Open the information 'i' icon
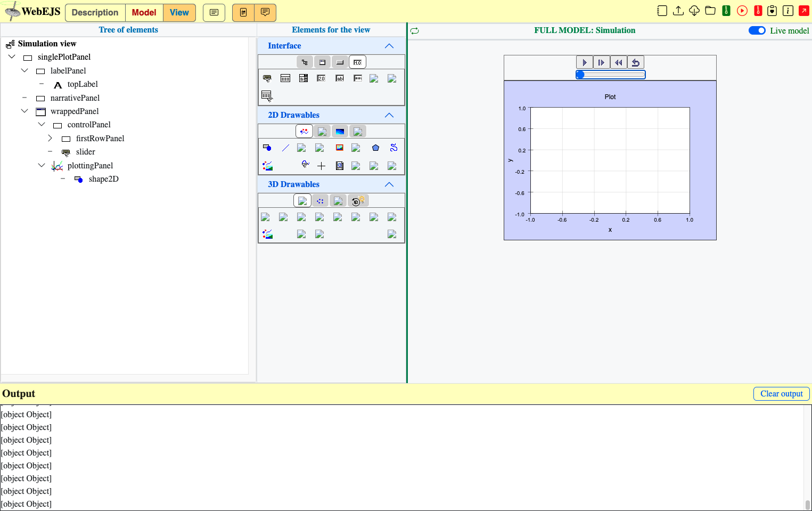Image resolution: width=812 pixels, height=511 pixels. [788, 11]
